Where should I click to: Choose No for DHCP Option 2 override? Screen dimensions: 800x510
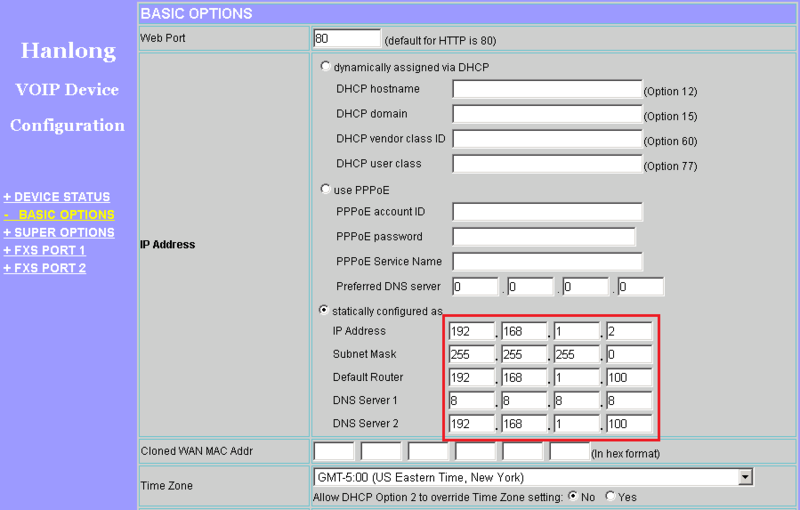tap(573, 496)
